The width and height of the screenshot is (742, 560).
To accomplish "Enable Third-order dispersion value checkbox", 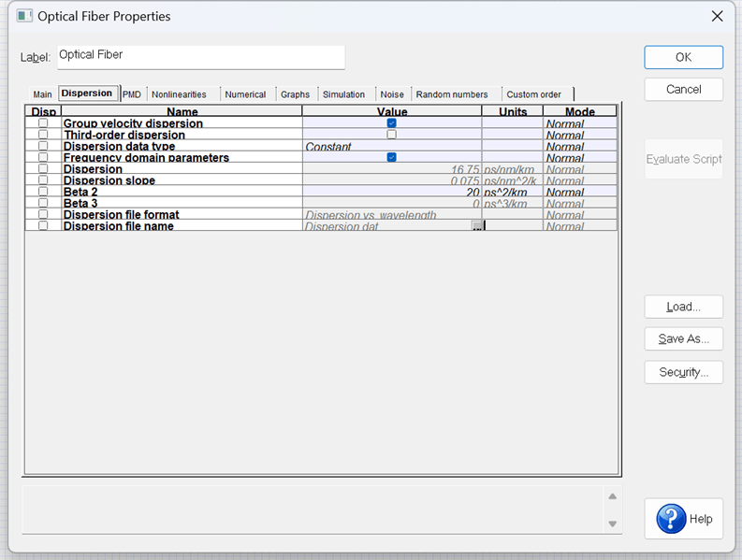I will (x=391, y=135).
